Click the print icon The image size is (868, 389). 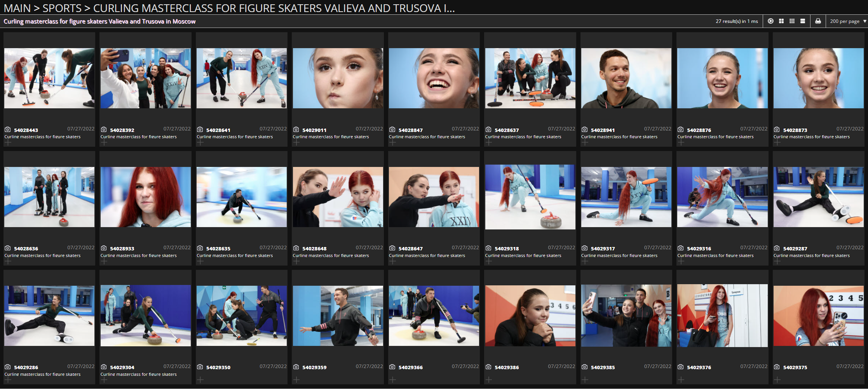tap(818, 21)
